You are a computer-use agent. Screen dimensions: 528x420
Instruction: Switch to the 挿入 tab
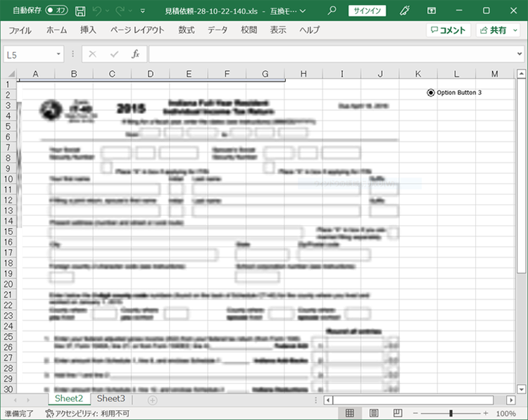[88, 30]
